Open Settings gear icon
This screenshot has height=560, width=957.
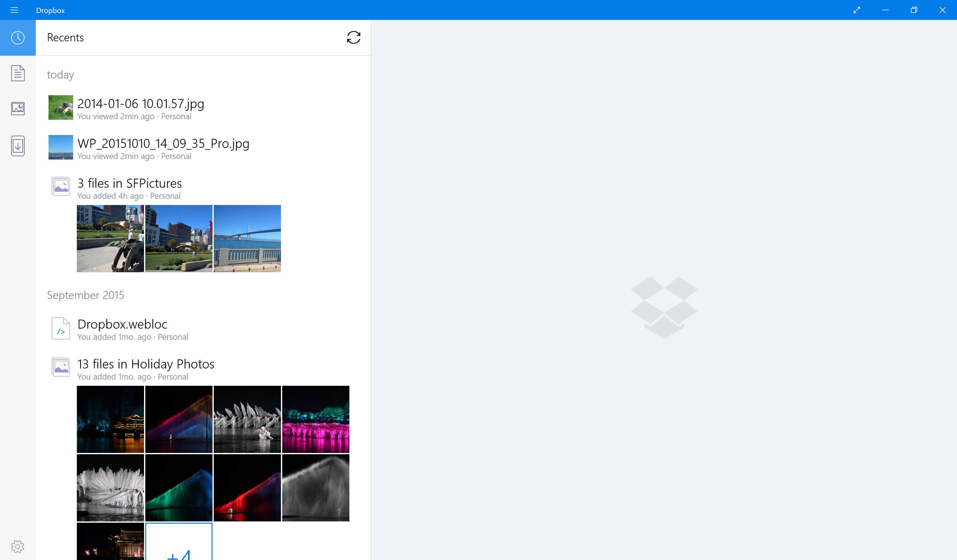(17, 547)
